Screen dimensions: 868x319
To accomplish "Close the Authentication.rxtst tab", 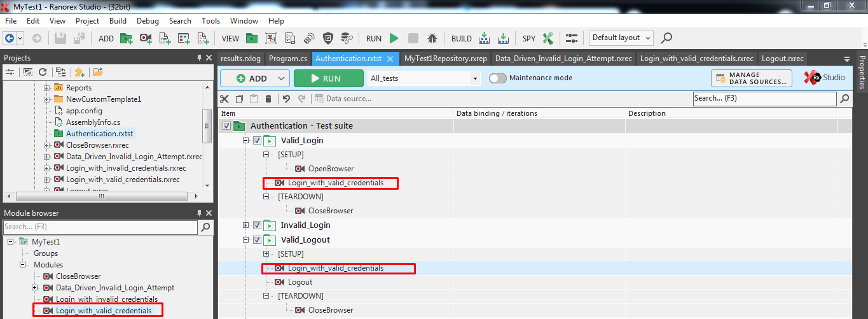I will [390, 59].
